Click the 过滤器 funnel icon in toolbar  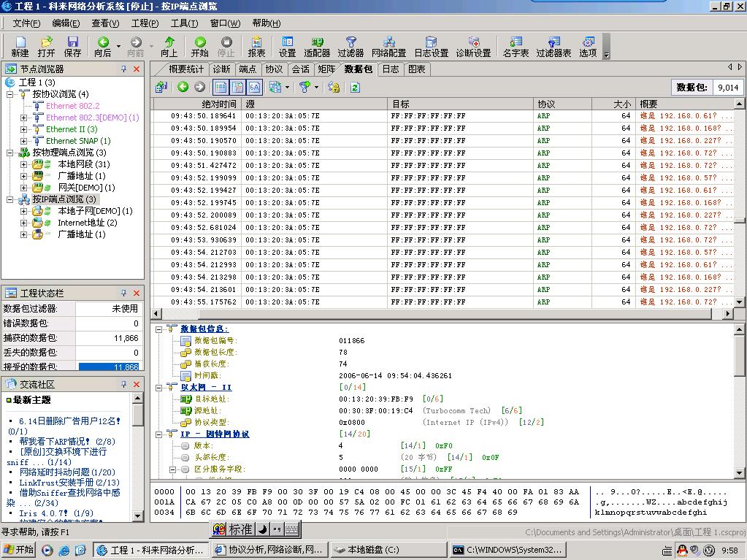coord(350,43)
